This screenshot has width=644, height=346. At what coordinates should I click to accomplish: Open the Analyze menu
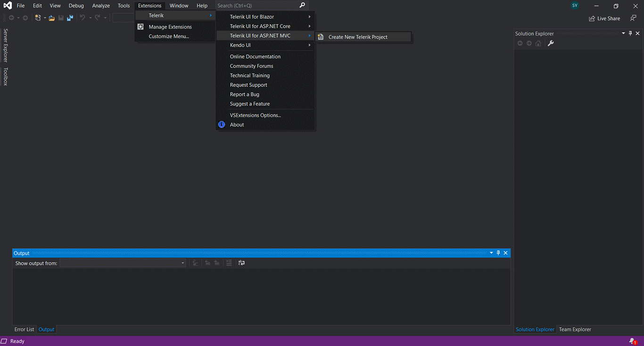coord(101,6)
